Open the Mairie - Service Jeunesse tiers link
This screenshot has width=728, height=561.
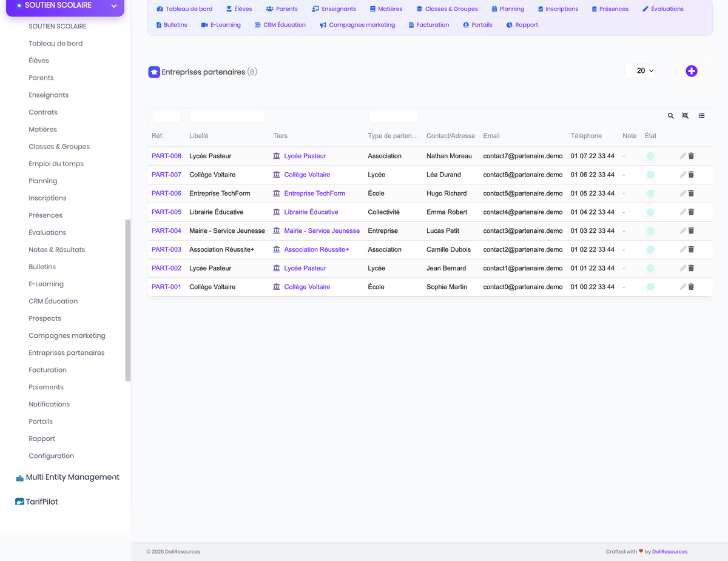click(322, 231)
